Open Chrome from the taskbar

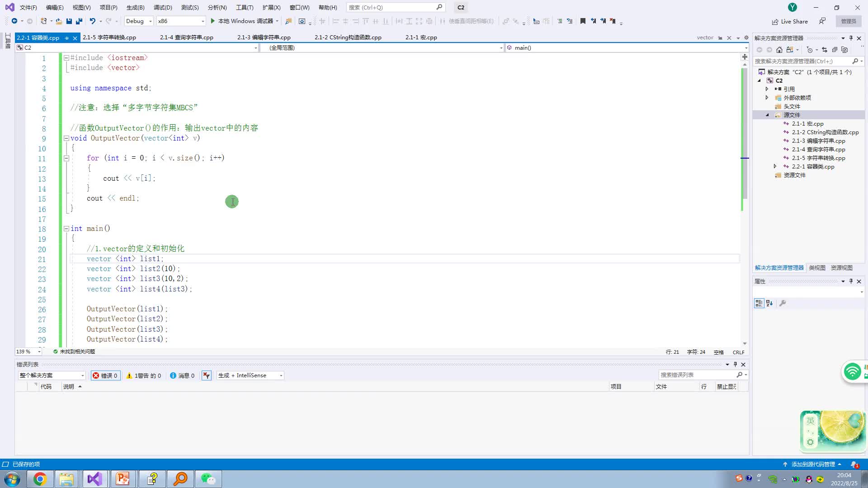point(40,479)
